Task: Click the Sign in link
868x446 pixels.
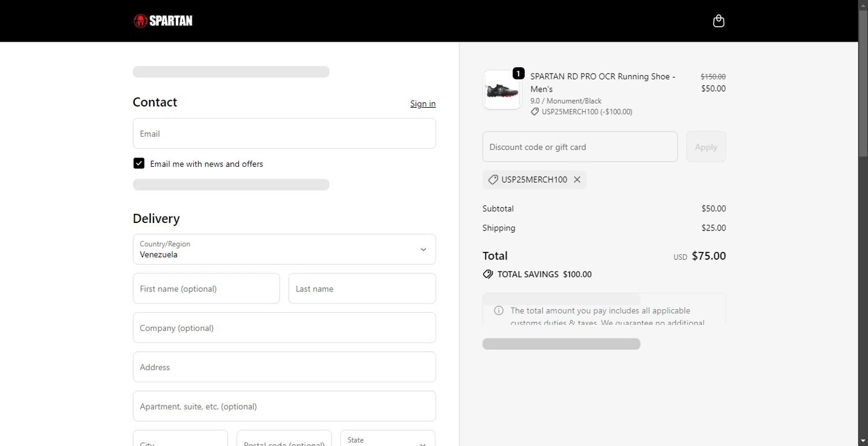Action: pyautogui.click(x=422, y=104)
